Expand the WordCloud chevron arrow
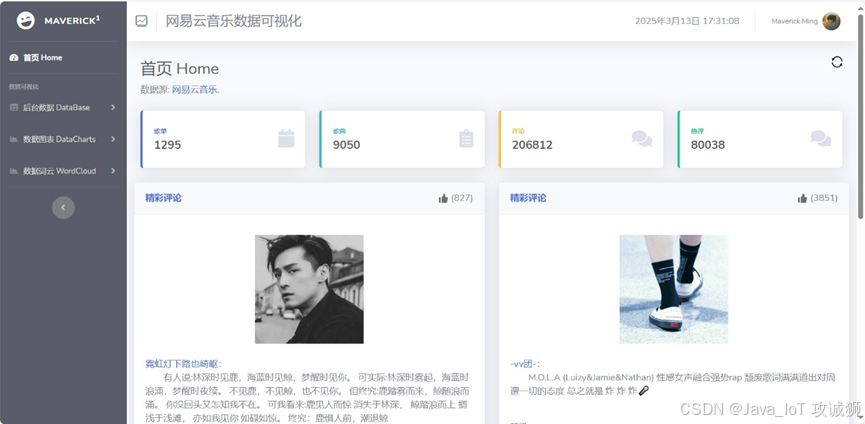This screenshot has width=865, height=424. (113, 171)
